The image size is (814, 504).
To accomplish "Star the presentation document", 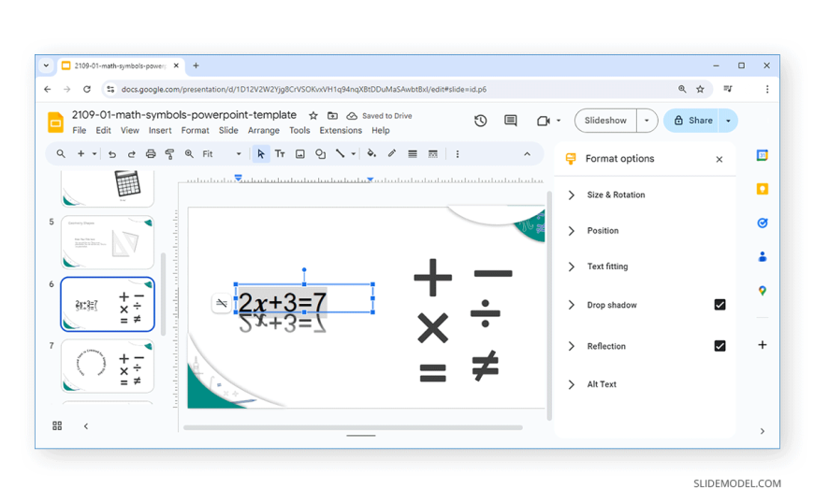I will 313,116.
